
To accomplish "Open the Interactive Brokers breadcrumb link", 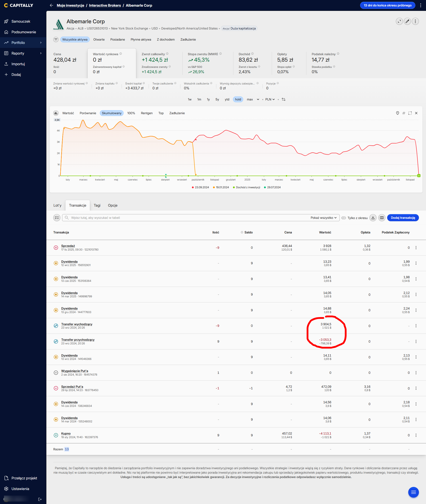I will 105,5.
